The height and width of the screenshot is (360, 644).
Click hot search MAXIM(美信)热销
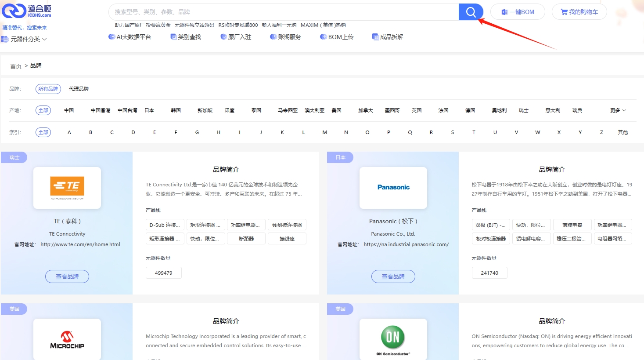[323, 25]
